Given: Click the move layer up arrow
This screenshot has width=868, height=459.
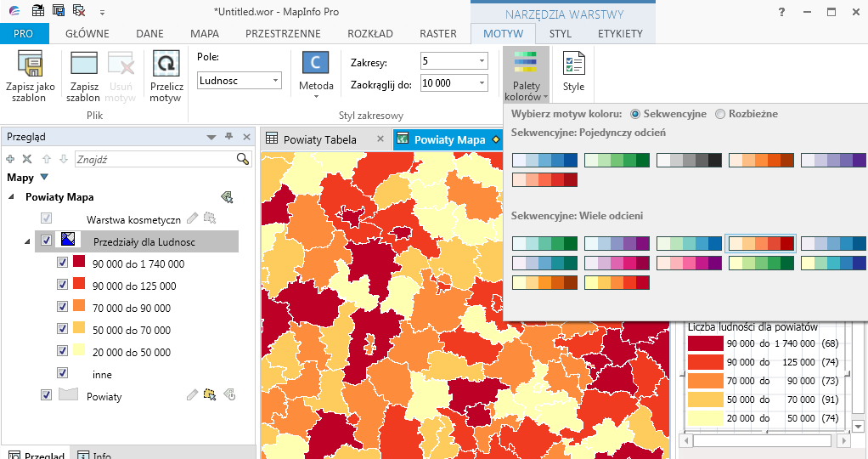Looking at the screenshot, I should (47, 159).
